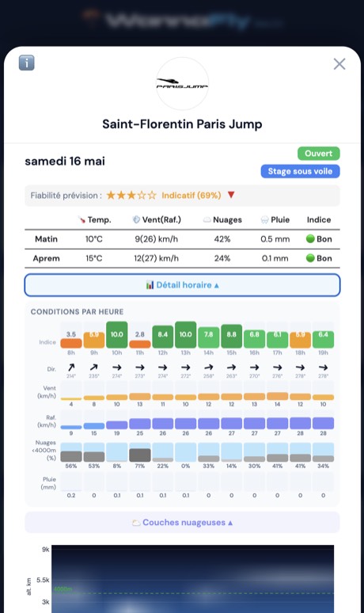364x613 pixels.
Task: Click the Ouvert status badge
Action: 319,154
